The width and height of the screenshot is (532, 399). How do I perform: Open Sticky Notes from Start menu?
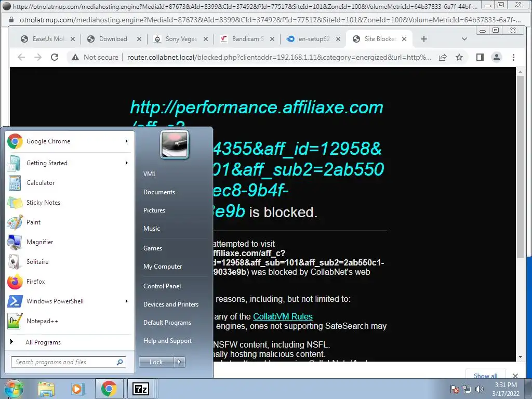tap(70, 202)
